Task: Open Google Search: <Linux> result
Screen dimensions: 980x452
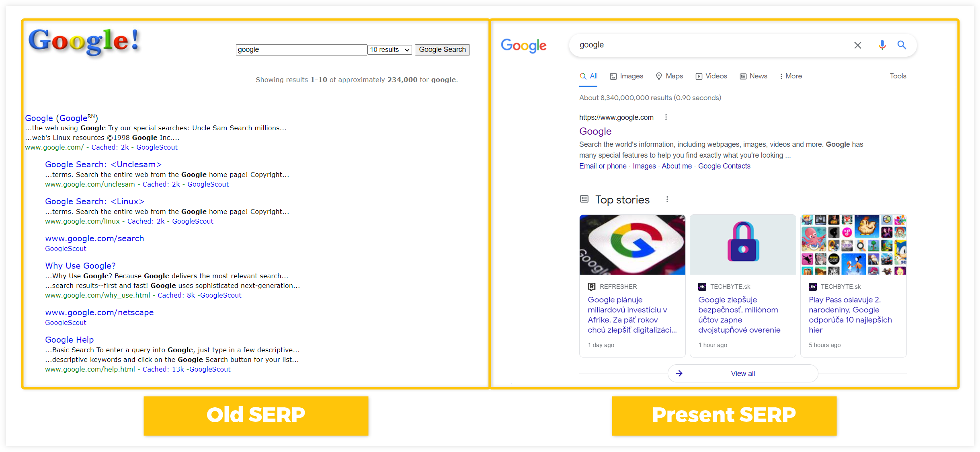Action: 94,201
